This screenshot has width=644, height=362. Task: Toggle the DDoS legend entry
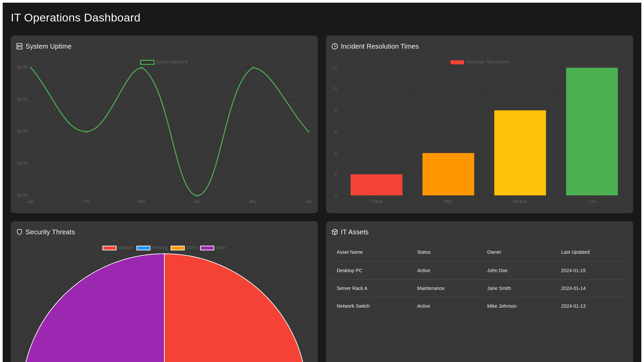tap(184, 248)
